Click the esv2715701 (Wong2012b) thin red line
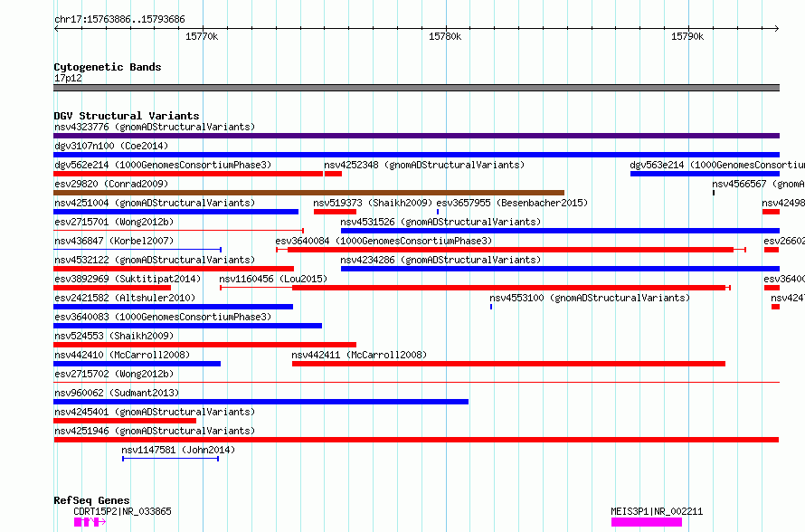 179,231
